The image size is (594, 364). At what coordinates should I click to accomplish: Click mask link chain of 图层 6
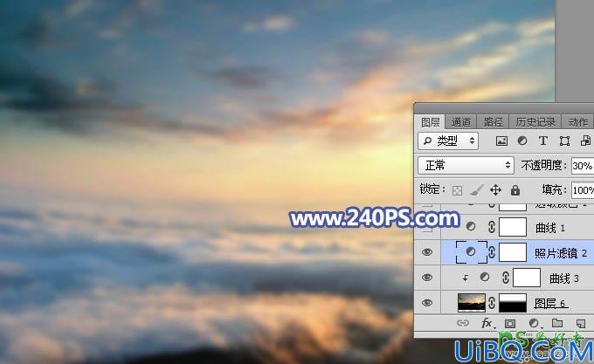[492, 303]
